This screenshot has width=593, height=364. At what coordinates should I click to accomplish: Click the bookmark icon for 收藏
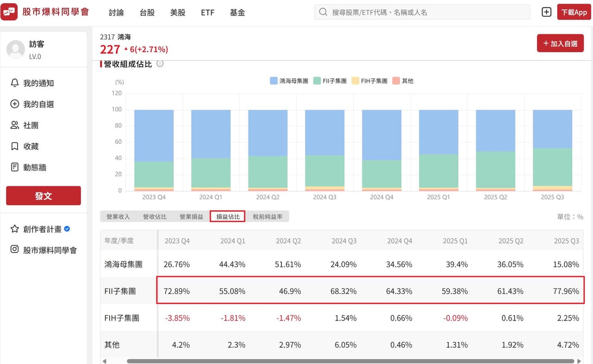(x=14, y=146)
